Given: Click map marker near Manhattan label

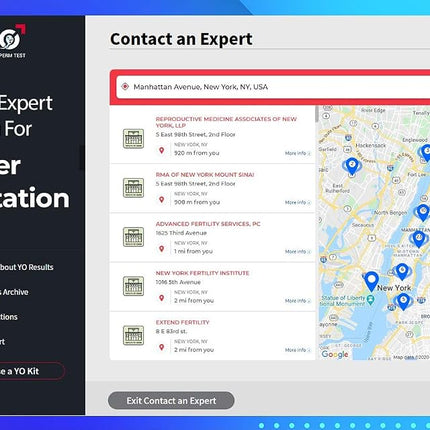Looking at the screenshot, I should (x=418, y=239).
